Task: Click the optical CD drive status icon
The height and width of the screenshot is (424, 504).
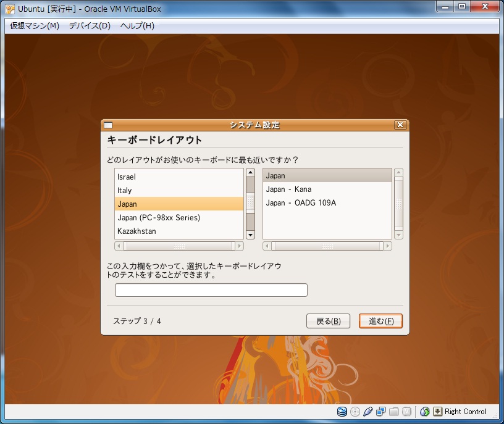Action: 355,412
